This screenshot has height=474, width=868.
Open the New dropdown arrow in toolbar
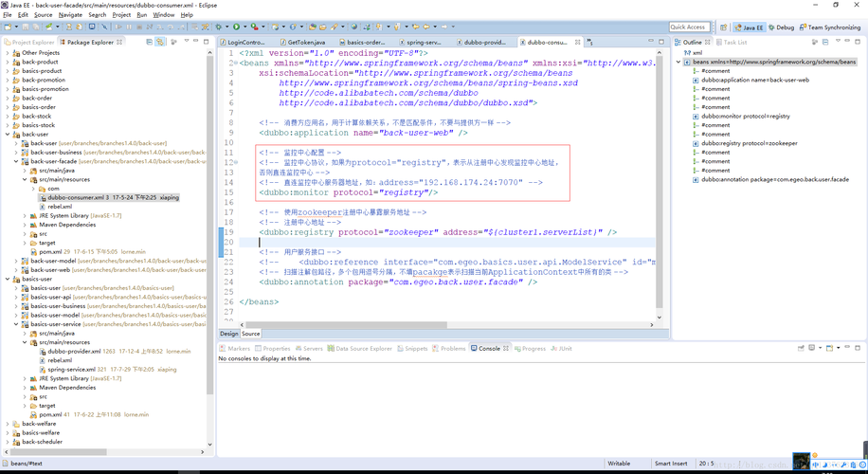[16, 27]
